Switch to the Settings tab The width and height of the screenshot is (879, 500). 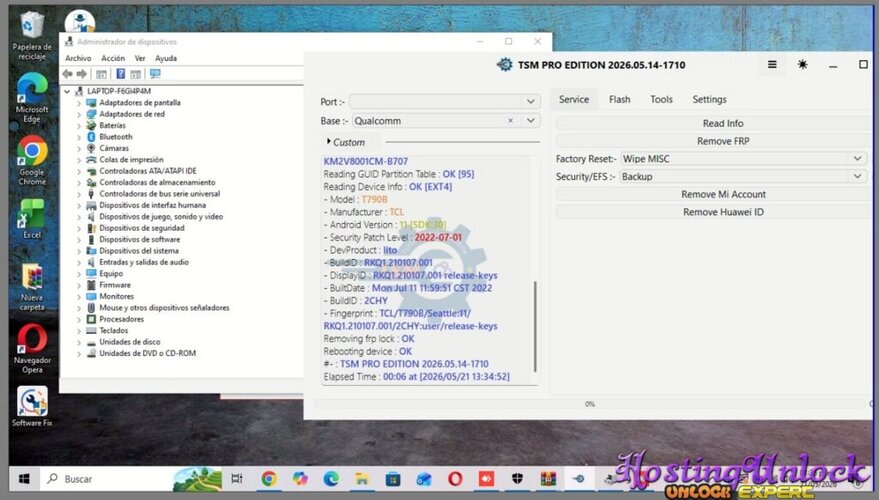pyautogui.click(x=709, y=99)
